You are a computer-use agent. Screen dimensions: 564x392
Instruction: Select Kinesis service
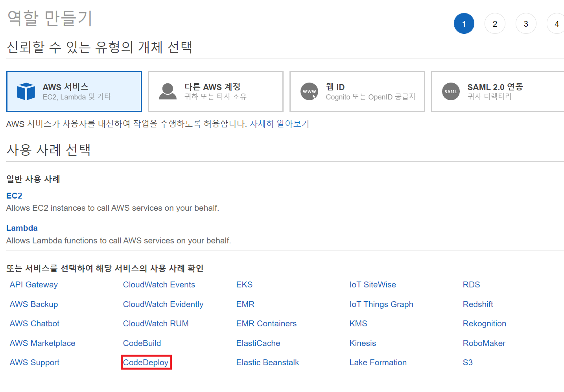363,343
